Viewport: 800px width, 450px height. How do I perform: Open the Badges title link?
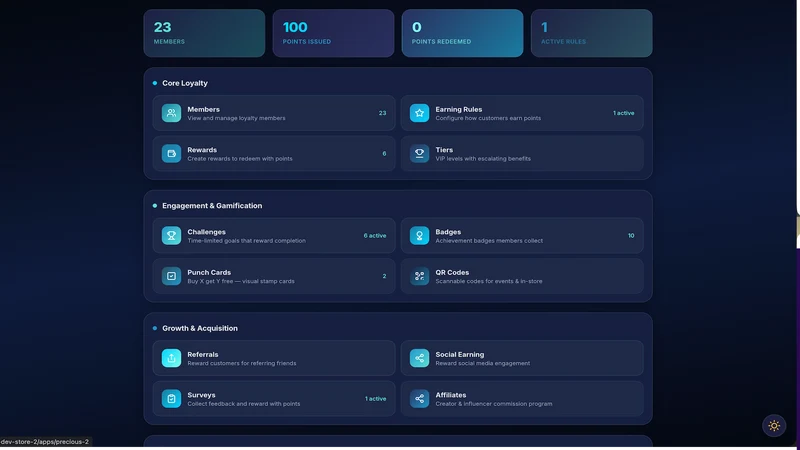point(448,232)
